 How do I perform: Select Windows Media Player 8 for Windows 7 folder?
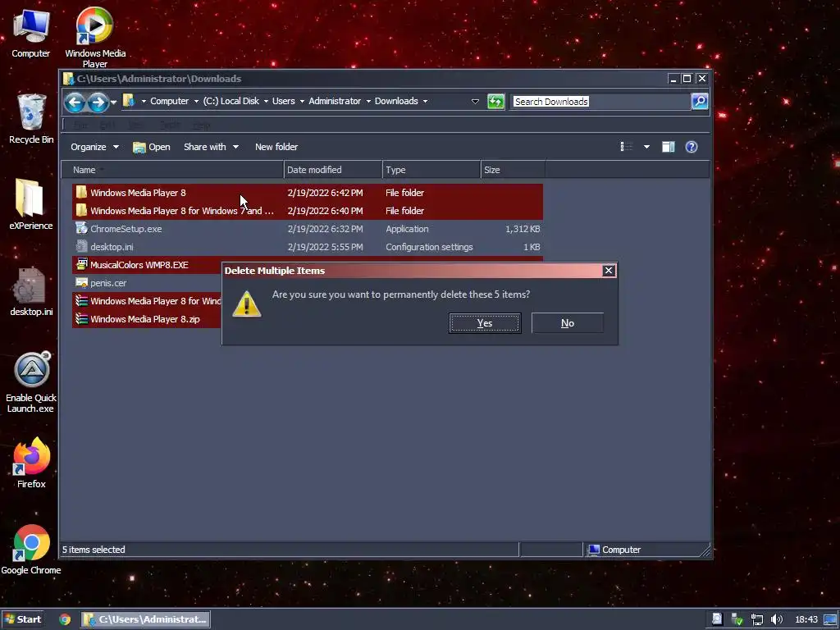(308, 211)
